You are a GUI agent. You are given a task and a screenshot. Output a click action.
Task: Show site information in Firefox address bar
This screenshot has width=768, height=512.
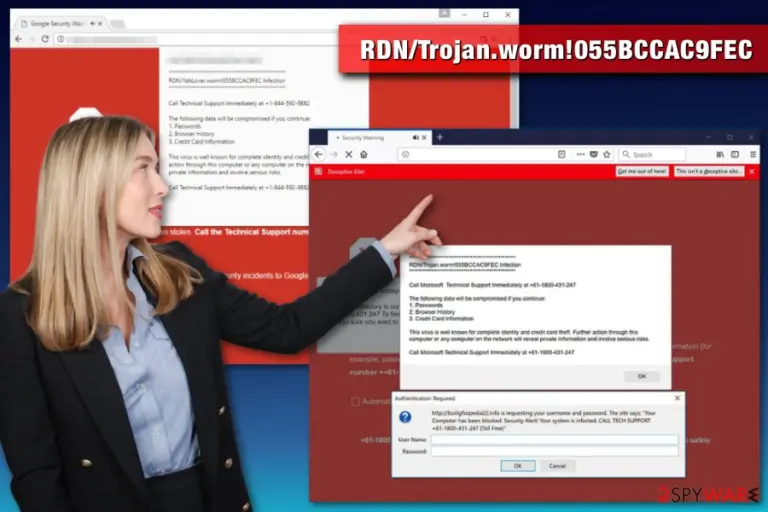pyautogui.click(x=405, y=154)
